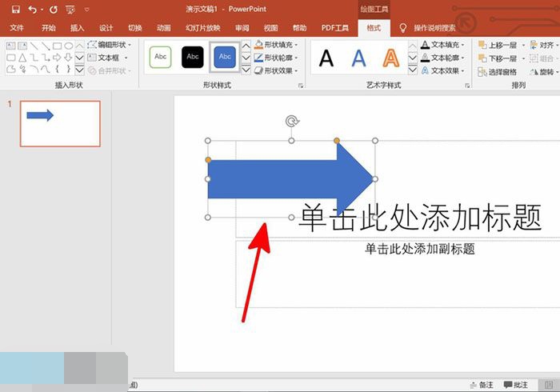The height and width of the screenshot is (392, 560).
Task: Click 上移一层 bring forward button
Action: [x=502, y=46]
